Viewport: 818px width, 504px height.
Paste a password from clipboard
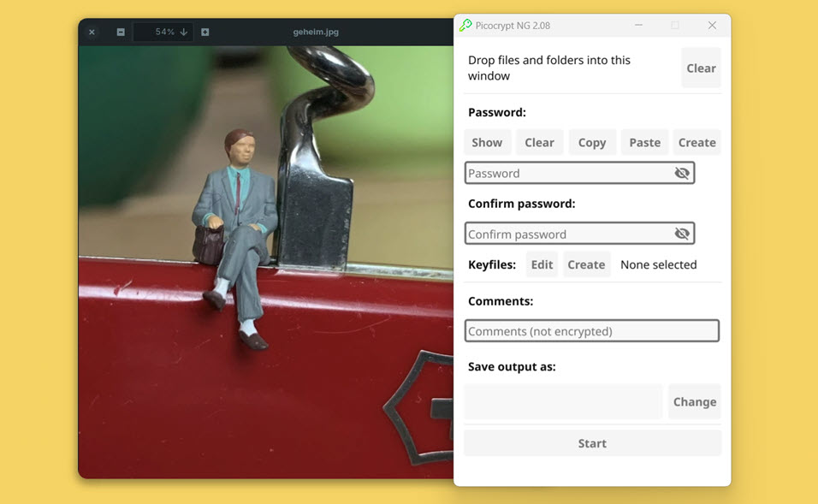pos(644,143)
